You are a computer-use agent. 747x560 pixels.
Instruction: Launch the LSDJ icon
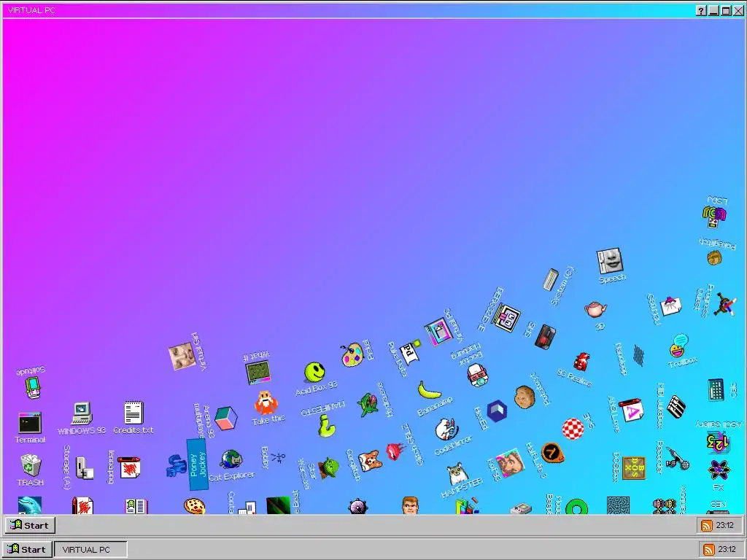tap(714, 217)
